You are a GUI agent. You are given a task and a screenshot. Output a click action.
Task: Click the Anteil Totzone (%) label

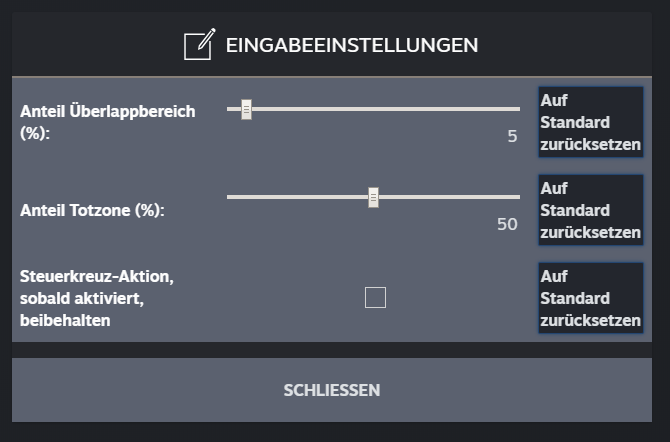92,210
